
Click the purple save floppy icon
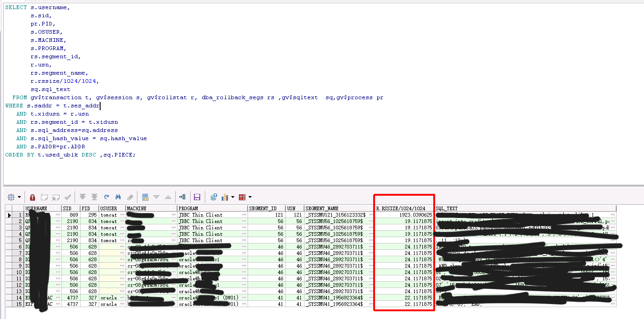[197, 197]
